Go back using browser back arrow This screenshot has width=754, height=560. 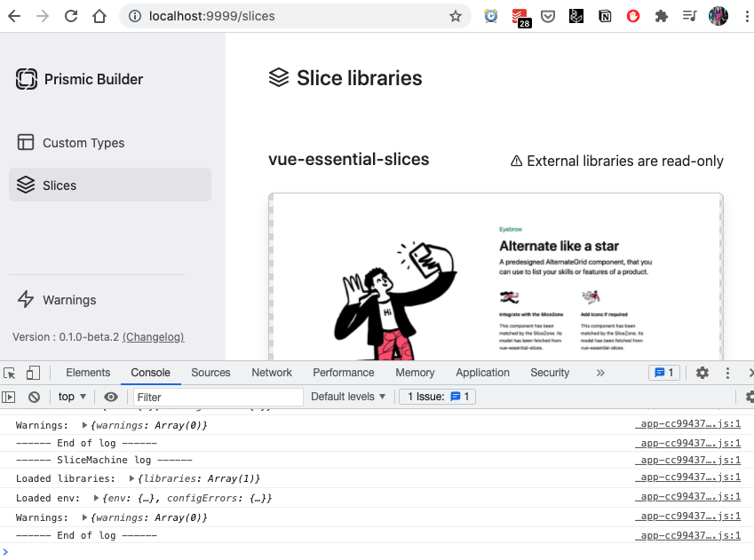14,16
